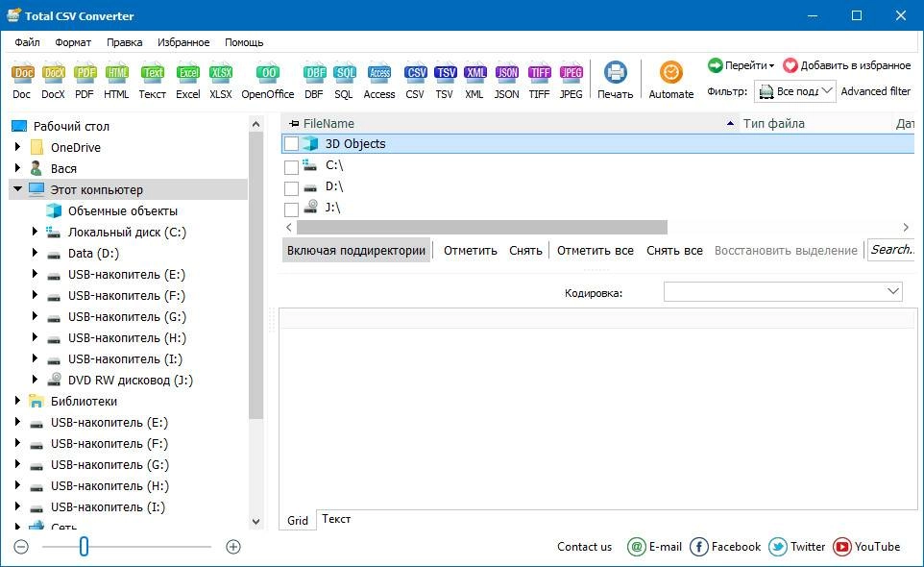Expand Локальный диск (C:) node
The height and width of the screenshot is (567, 924).
(35, 232)
